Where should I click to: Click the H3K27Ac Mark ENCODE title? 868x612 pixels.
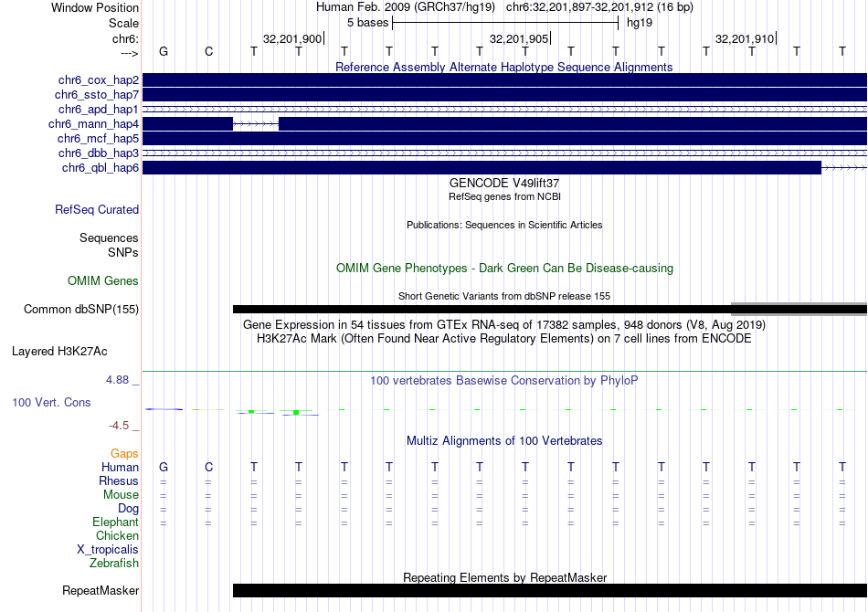tap(504, 339)
